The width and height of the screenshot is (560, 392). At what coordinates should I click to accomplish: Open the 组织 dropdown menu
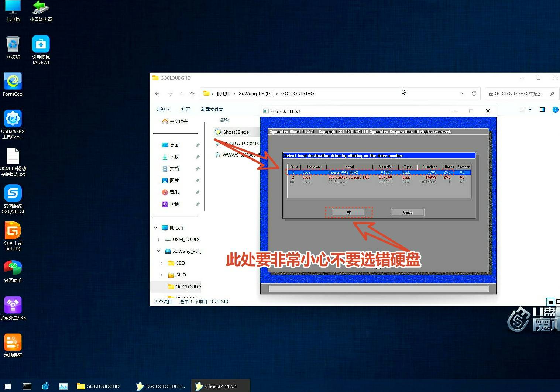[x=163, y=109]
